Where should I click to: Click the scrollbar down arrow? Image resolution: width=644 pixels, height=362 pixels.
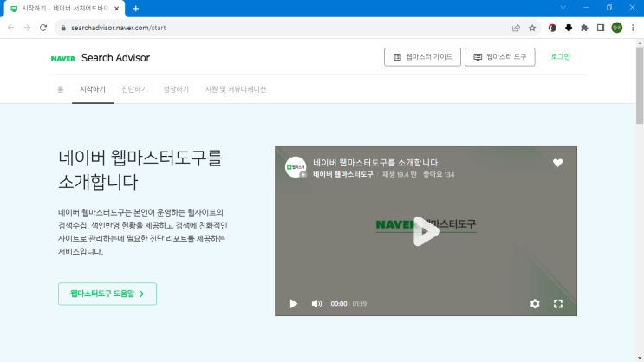pyautogui.click(x=640, y=359)
